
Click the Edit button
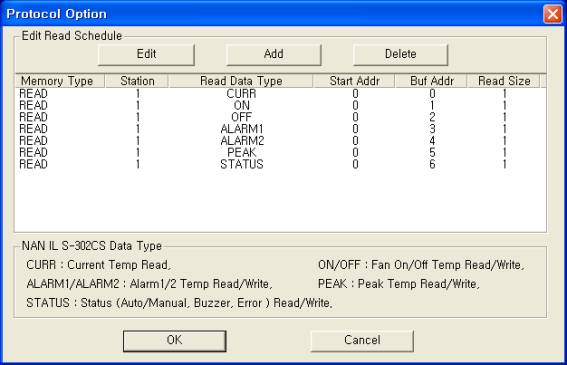point(146,55)
